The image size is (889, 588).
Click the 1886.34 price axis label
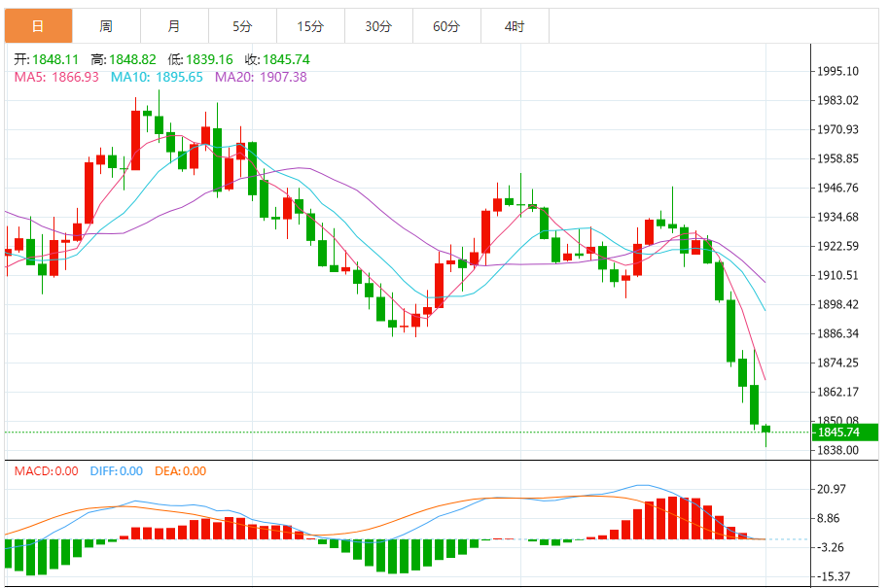[837, 333]
